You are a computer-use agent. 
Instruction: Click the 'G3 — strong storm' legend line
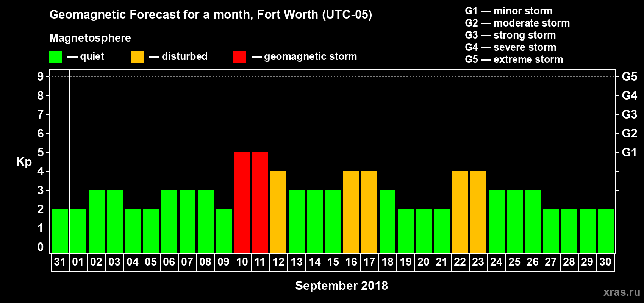click(x=510, y=35)
